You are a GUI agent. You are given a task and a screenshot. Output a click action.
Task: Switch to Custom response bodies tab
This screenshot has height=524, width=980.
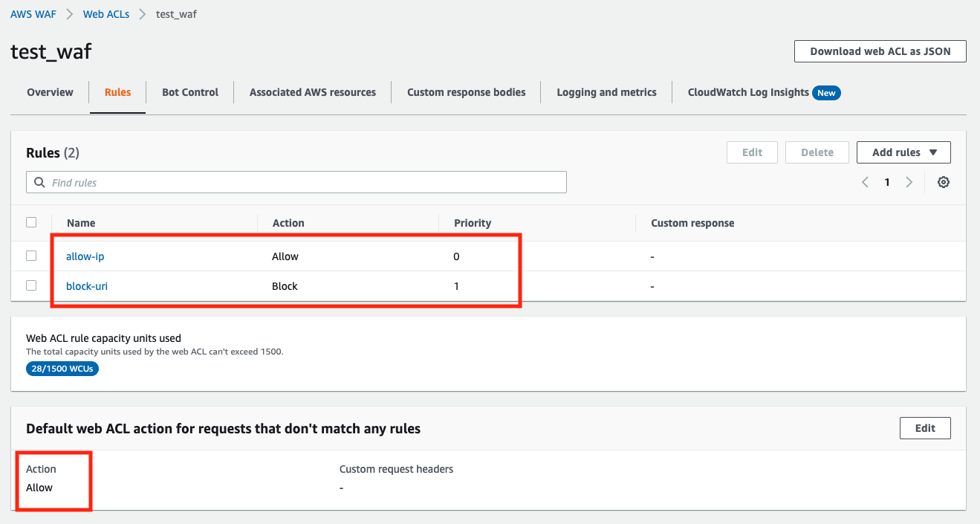(466, 92)
